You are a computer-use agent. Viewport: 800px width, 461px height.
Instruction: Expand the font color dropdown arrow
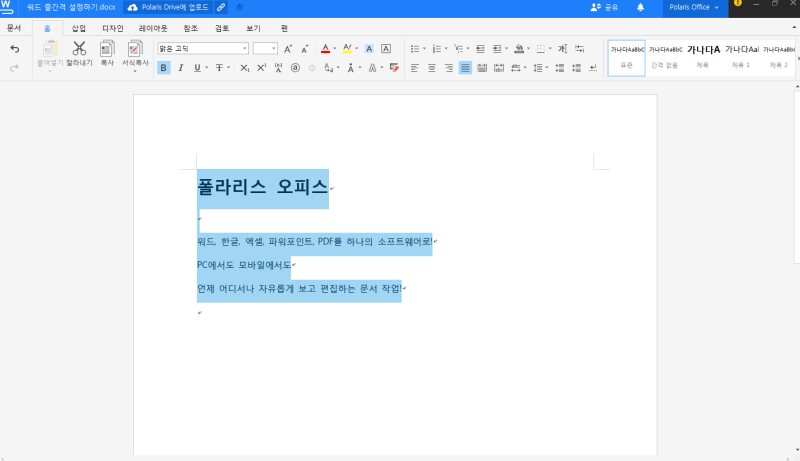click(335, 49)
